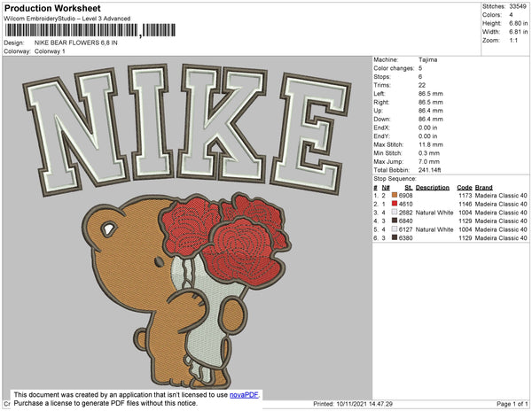Click the Max Stitch value '11.8 mm'
The height and width of the screenshot is (411, 532).
pos(431,144)
